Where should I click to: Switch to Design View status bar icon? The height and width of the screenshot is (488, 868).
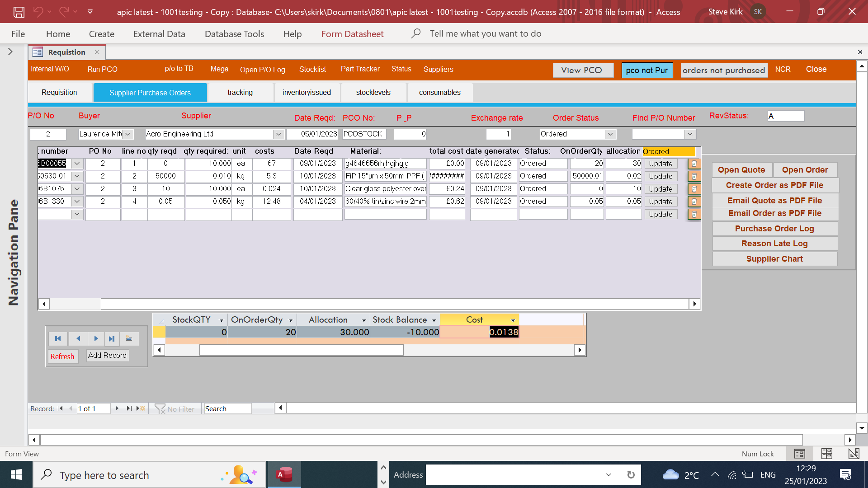click(x=854, y=454)
